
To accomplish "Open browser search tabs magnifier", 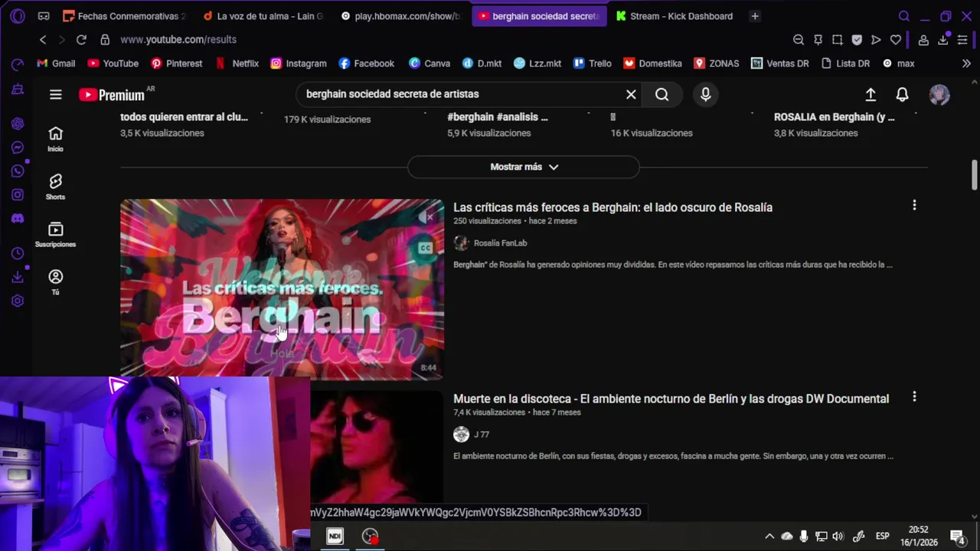I will tap(904, 16).
